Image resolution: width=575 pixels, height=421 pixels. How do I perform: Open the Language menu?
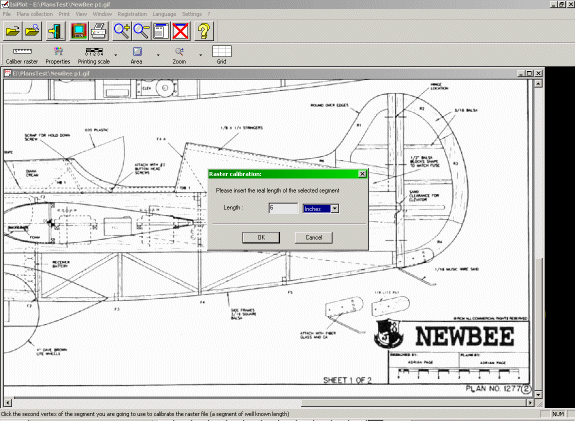164,14
